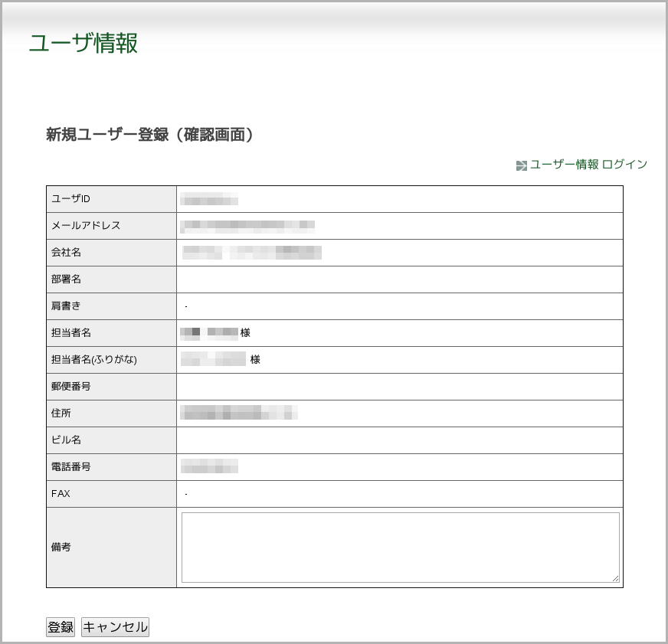Screen dimensions: 668x644
Task: Click the 住所 row label
Action: click(x=61, y=414)
